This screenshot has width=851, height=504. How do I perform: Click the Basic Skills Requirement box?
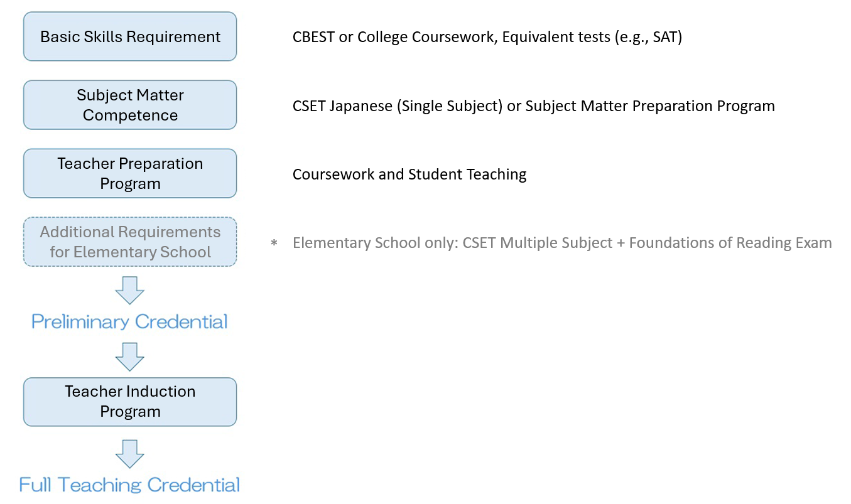[x=130, y=36]
